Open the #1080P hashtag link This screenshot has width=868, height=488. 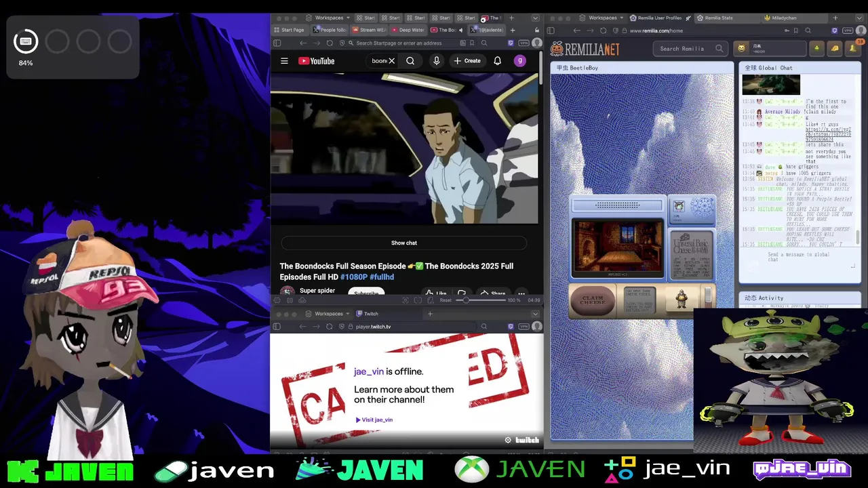pos(354,277)
